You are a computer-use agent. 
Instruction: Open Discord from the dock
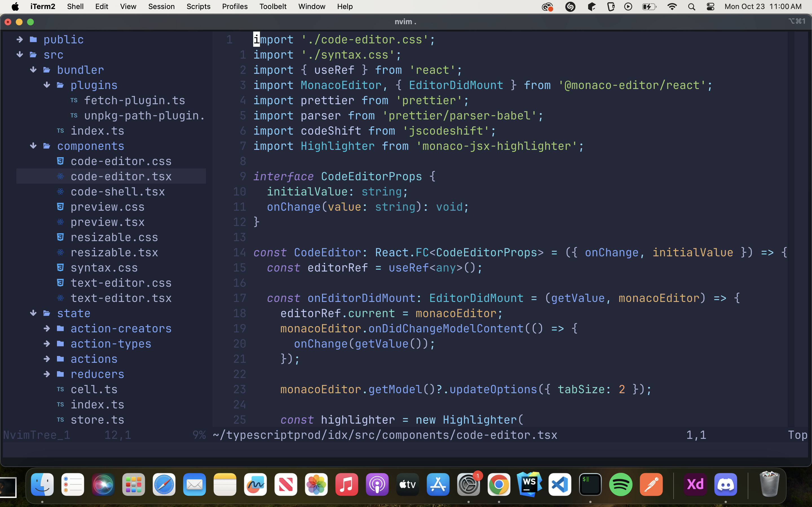pyautogui.click(x=725, y=484)
